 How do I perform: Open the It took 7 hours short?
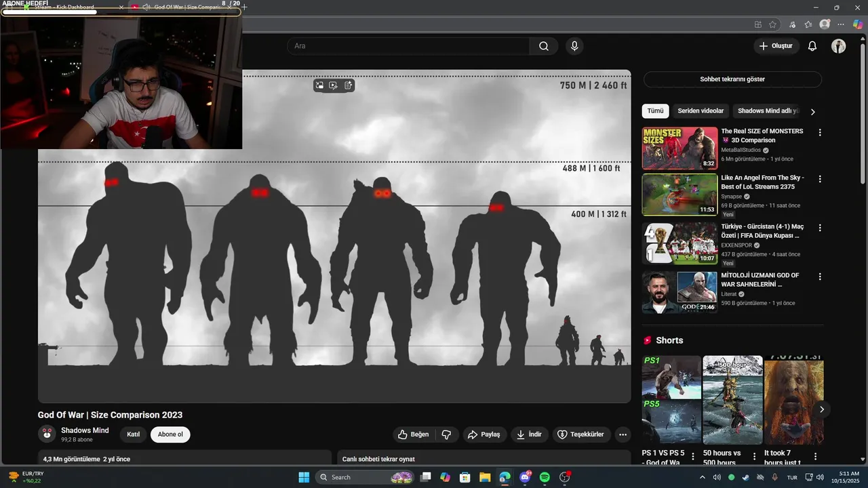pyautogui.click(x=793, y=400)
